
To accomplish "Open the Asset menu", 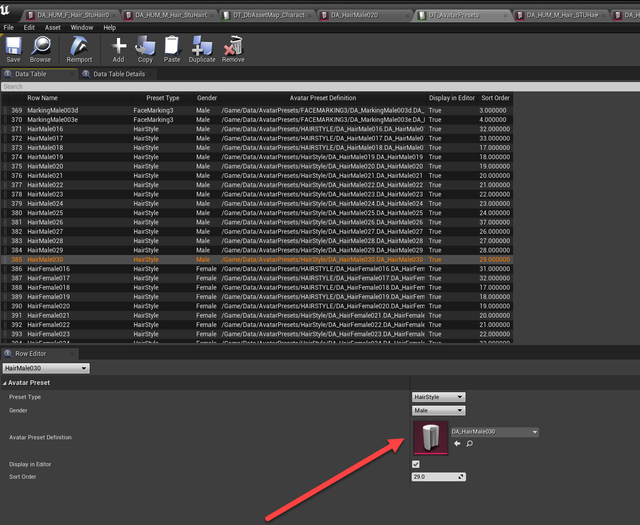I will click(x=53, y=27).
